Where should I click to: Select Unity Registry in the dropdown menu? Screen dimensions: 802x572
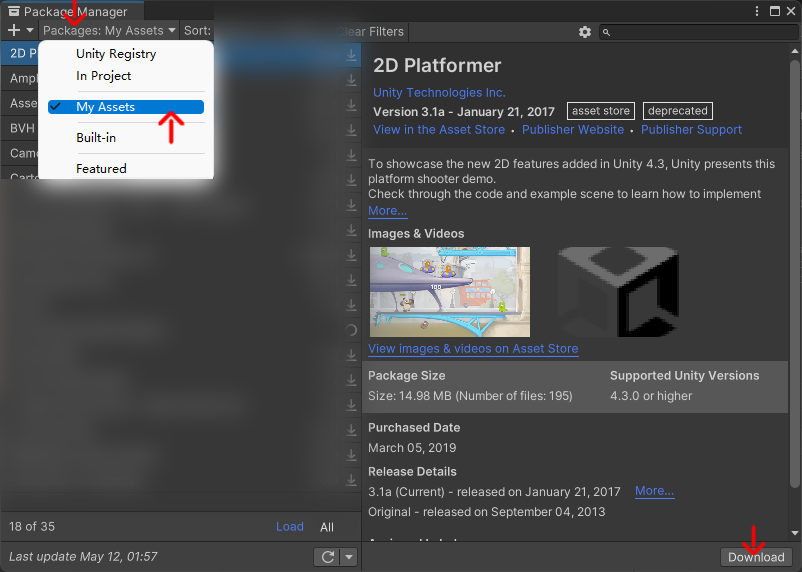116,54
